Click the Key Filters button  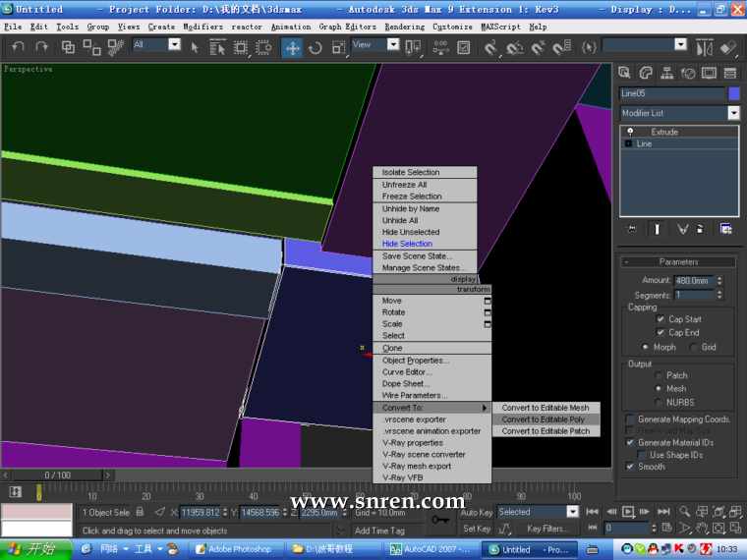[546, 529]
